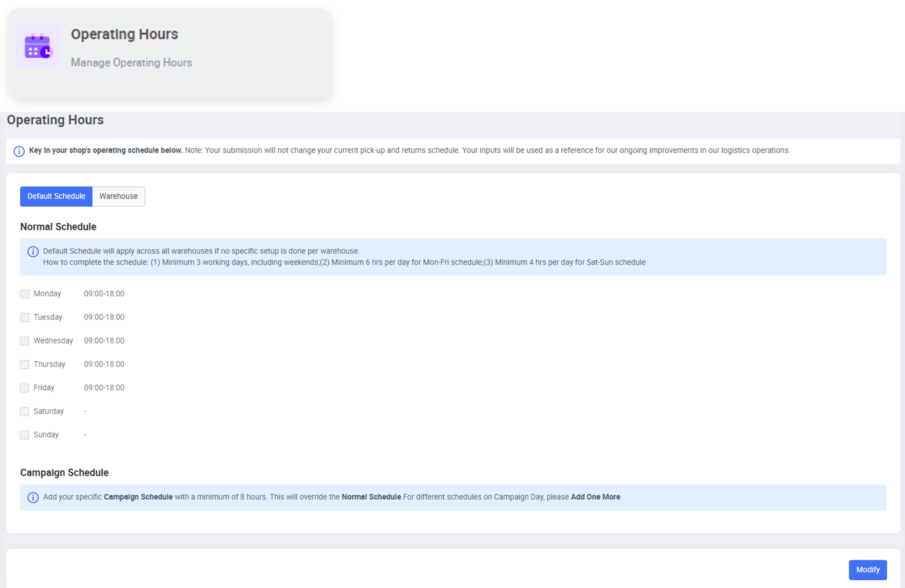Click the purple Operating Hours calendar icon
Viewport: 905px width, 588px height.
(37, 46)
